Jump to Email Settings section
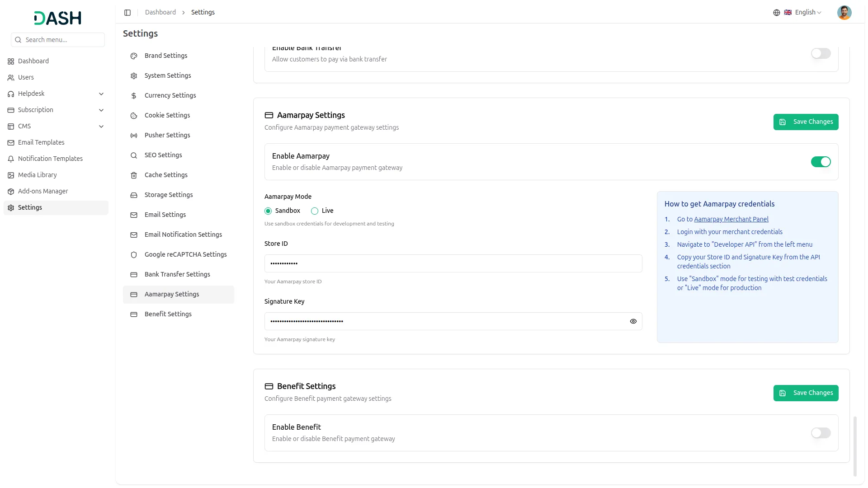This screenshot has width=868, height=488. (179, 215)
